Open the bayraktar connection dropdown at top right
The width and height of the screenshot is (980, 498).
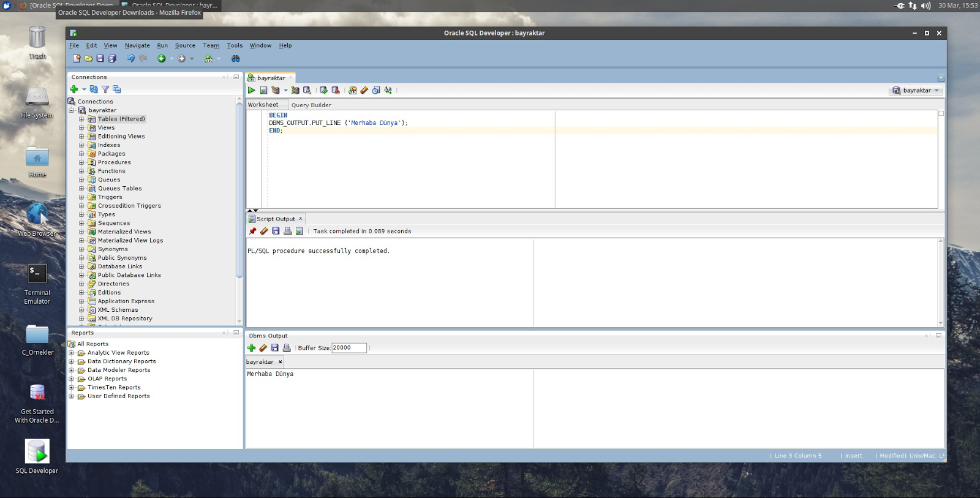(916, 91)
